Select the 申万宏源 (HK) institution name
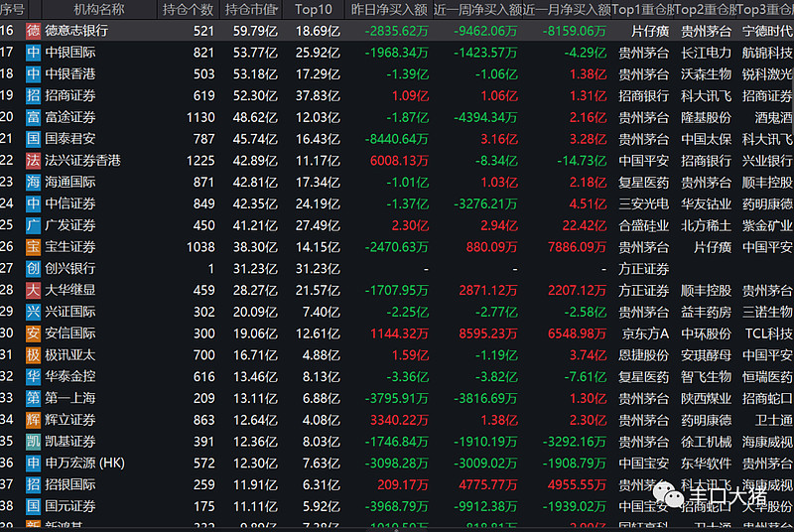794x532 pixels. (84, 463)
